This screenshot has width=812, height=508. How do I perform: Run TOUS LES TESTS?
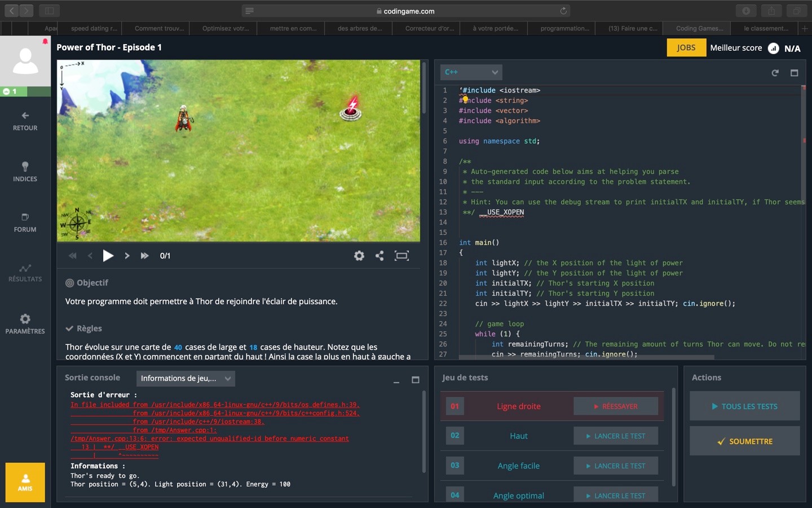[744, 406]
